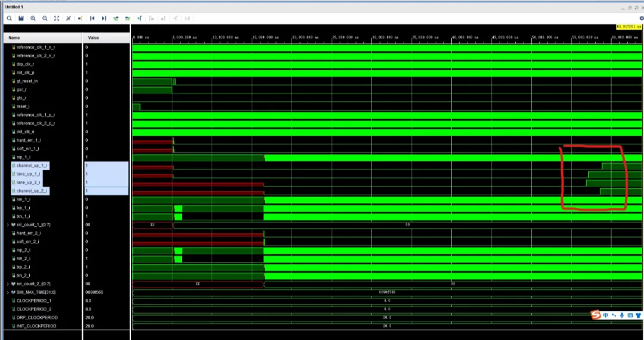Click the Sogou input method microphone icon
644x340 pixels.
pos(622,315)
